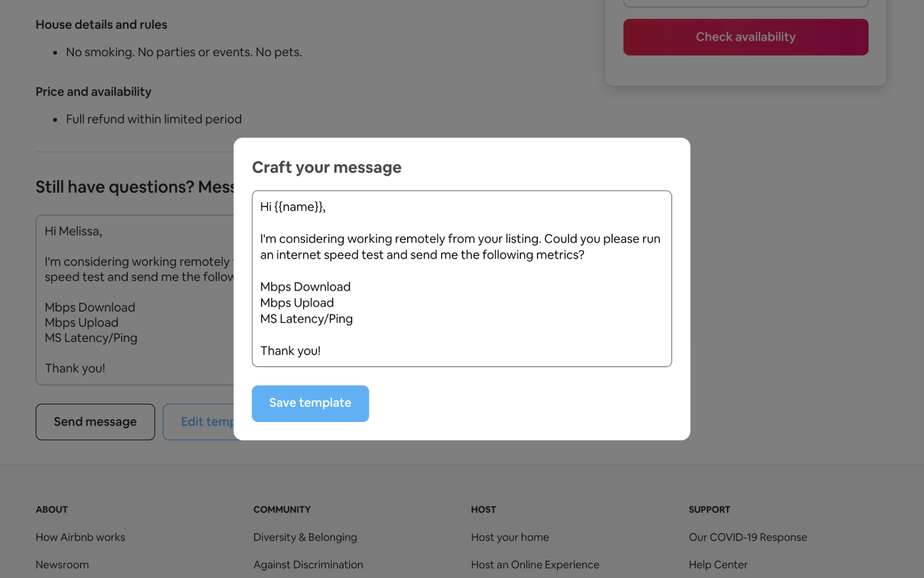Click the HOST footer section heading

coord(483,509)
